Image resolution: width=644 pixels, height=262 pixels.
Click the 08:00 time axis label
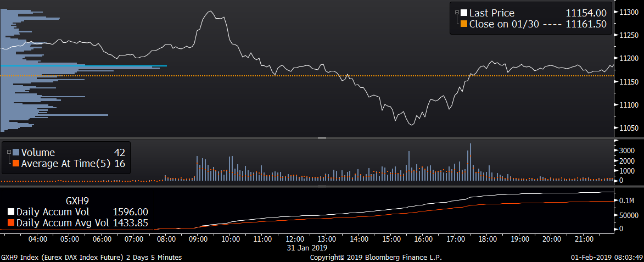click(x=166, y=239)
